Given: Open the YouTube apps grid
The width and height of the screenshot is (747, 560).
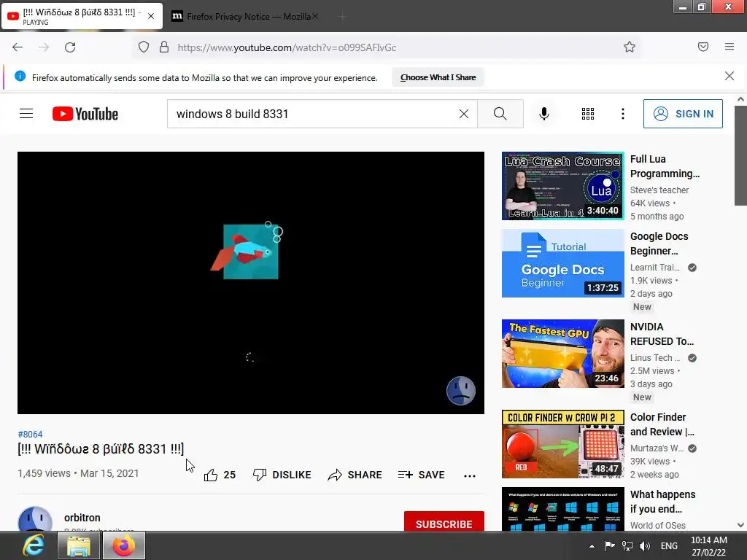Looking at the screenshot, I should (588, 114).
